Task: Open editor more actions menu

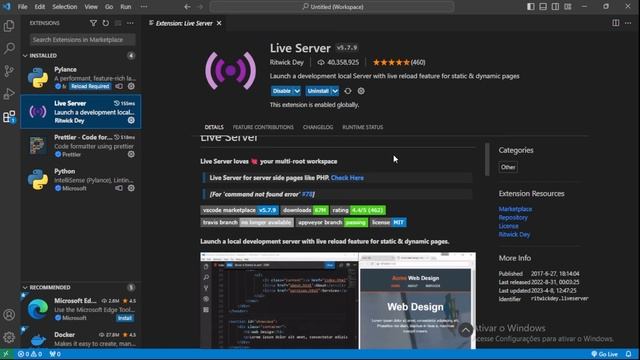Action: 628,23
